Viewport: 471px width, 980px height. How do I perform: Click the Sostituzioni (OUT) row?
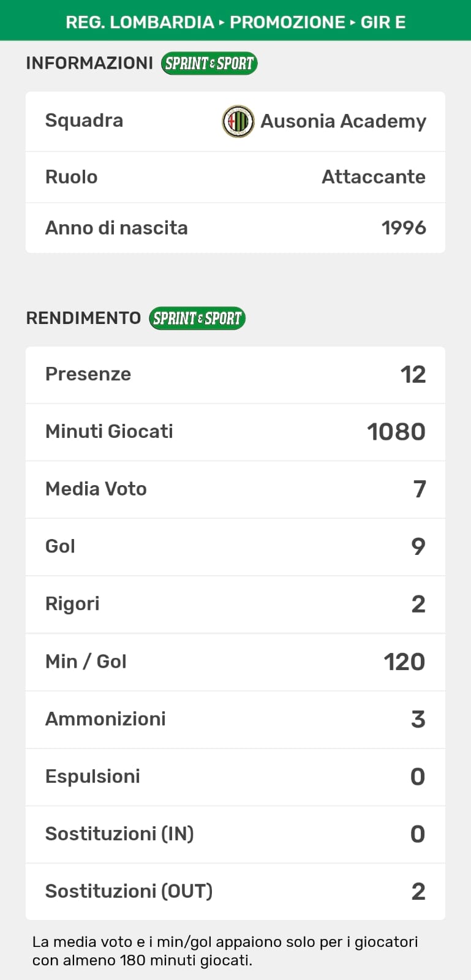(x=235, y=891)
